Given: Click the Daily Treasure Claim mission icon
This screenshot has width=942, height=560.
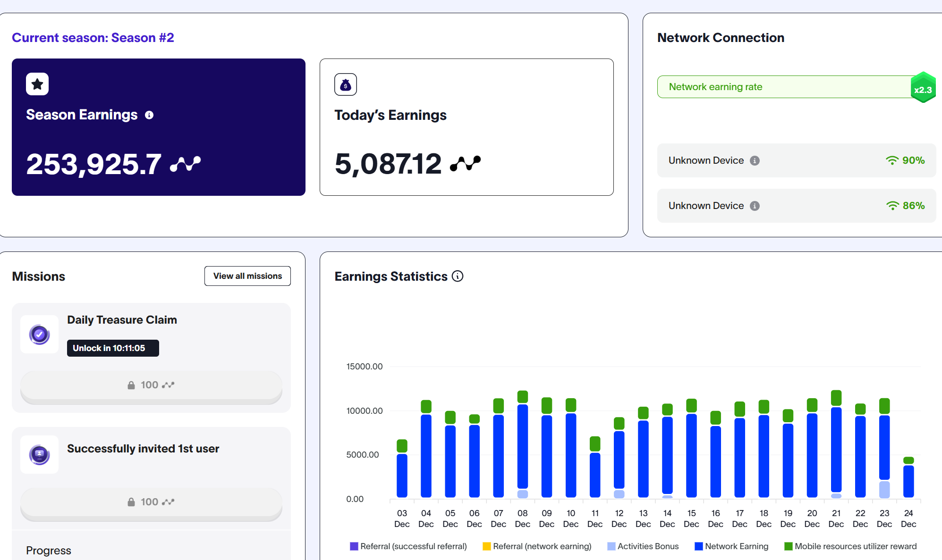Looking at the screenshot, I should click(x=40, y=334).
